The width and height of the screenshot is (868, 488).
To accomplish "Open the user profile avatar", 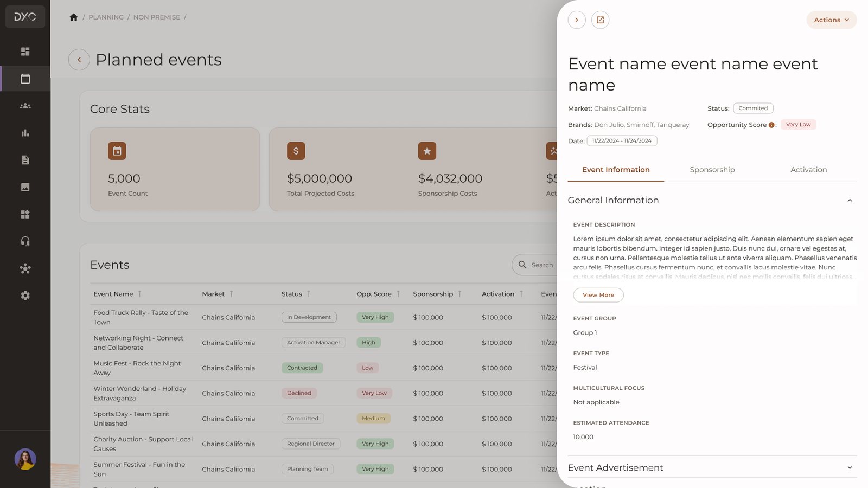I will (x=25, y=459).
